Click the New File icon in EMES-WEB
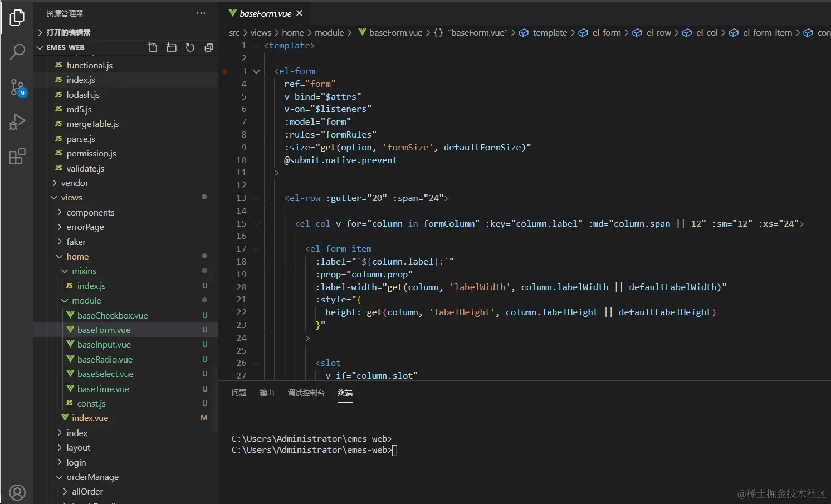831x504 pixels. click(153, 47)
